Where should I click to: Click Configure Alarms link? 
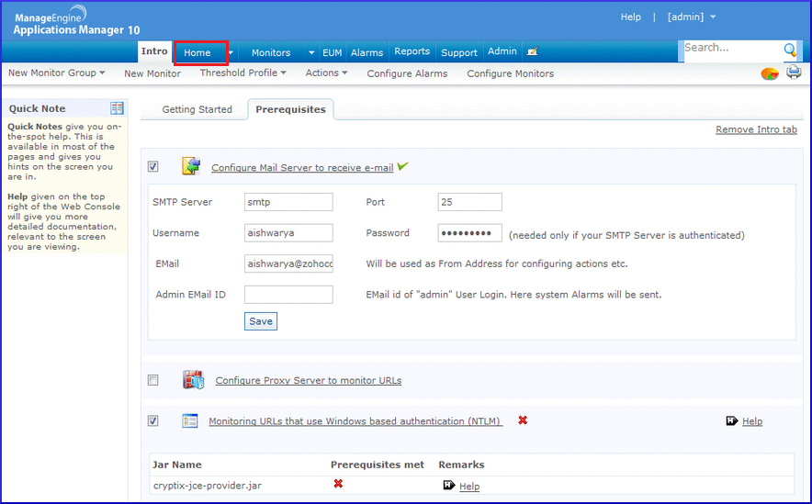407,73
